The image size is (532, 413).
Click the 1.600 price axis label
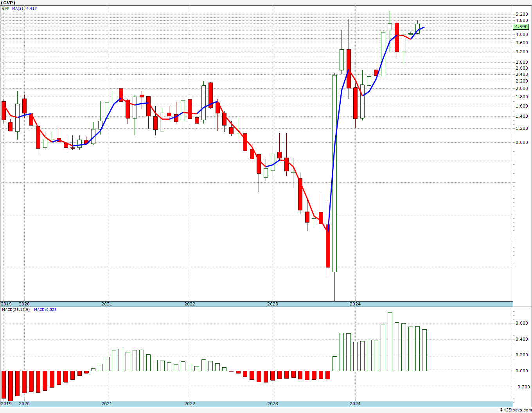click(521, 106)
